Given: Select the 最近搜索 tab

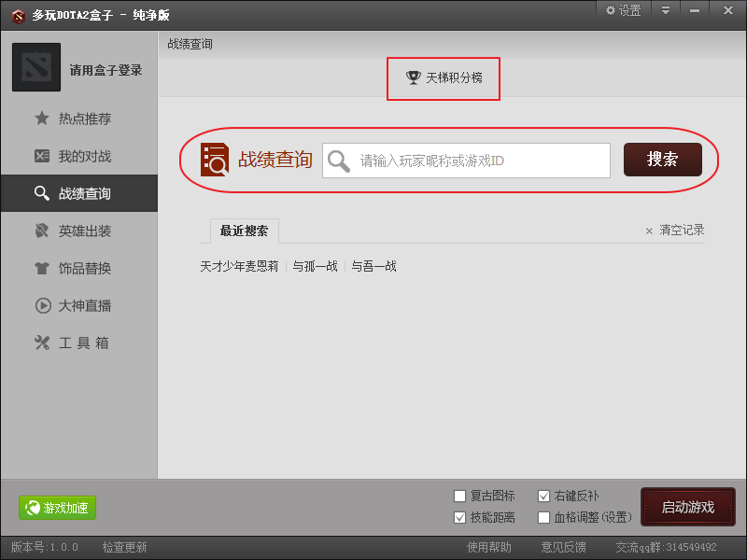Looking at the screenshot, I should (244, 231).
